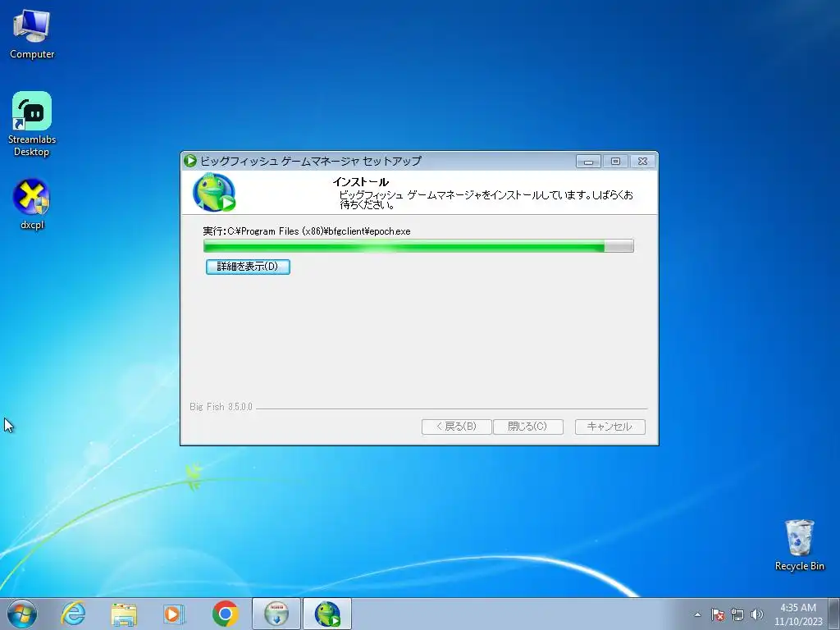Open Action Center flag tray icon

pos(718,614)
